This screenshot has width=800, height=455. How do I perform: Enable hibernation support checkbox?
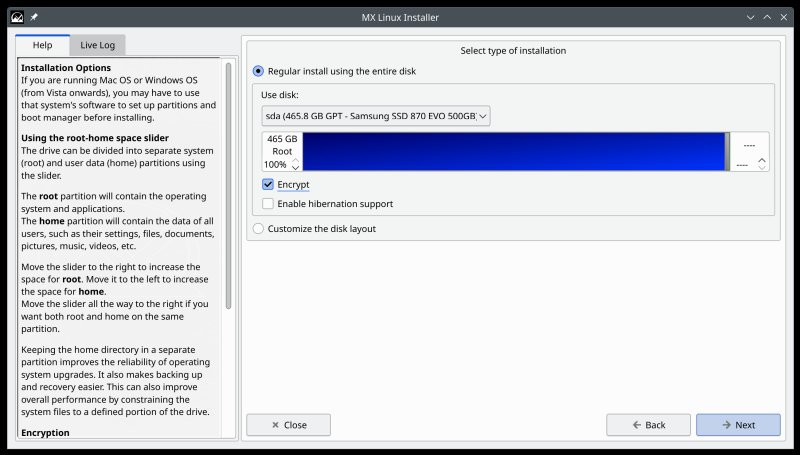point(268,204)
